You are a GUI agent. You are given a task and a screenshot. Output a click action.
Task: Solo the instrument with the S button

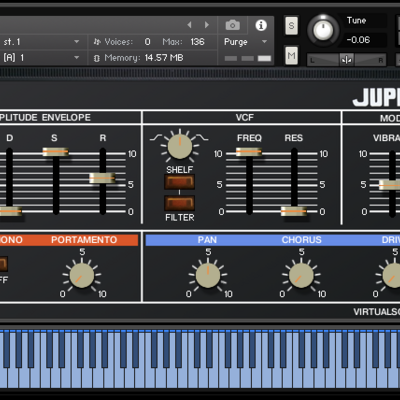[x=291, y=26]
